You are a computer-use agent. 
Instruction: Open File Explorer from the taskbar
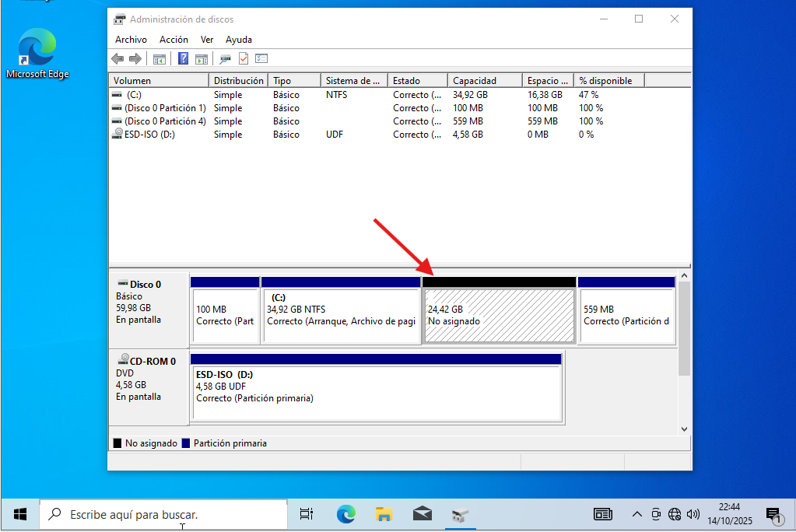(384, 514)
